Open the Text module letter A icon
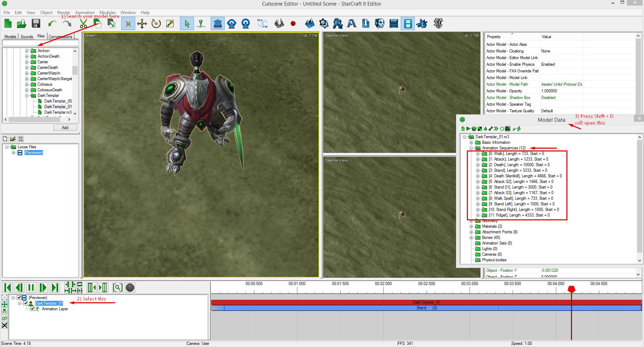Screen dimensions: 644x347 click(x=352, y=23)
